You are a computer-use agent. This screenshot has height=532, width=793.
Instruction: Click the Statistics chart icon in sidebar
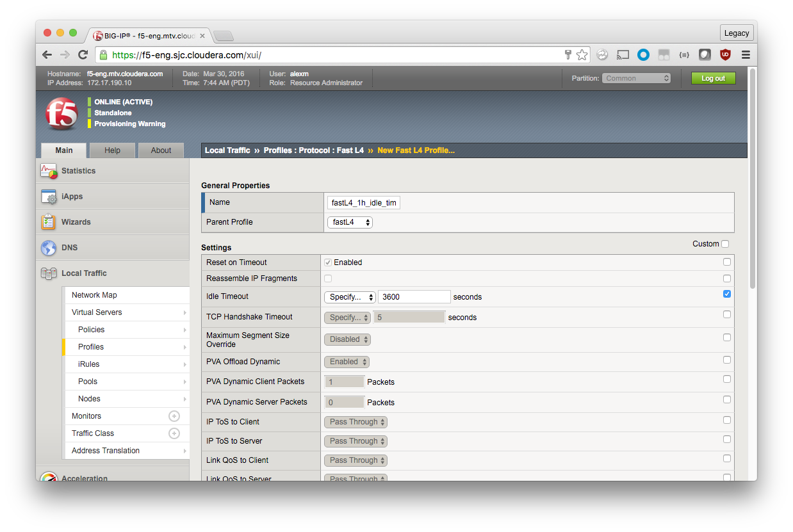tap(49, 171)
